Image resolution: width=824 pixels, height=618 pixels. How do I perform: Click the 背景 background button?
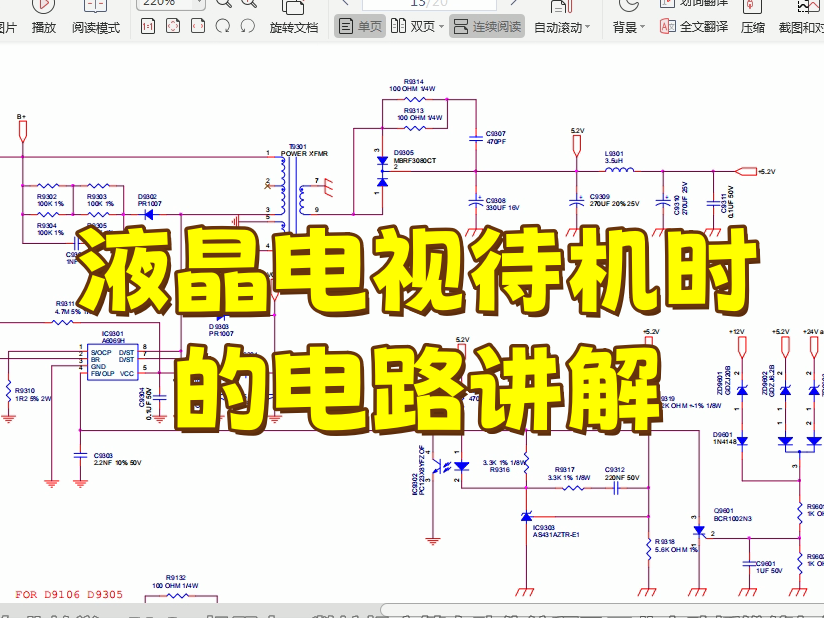coord(625,27)
